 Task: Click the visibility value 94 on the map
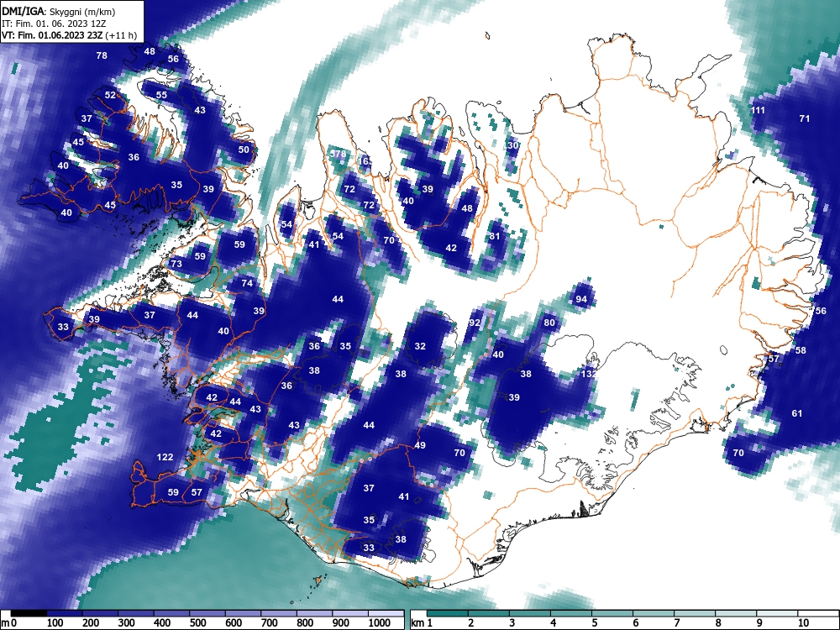pyautogui.click(x=581, y=299)
